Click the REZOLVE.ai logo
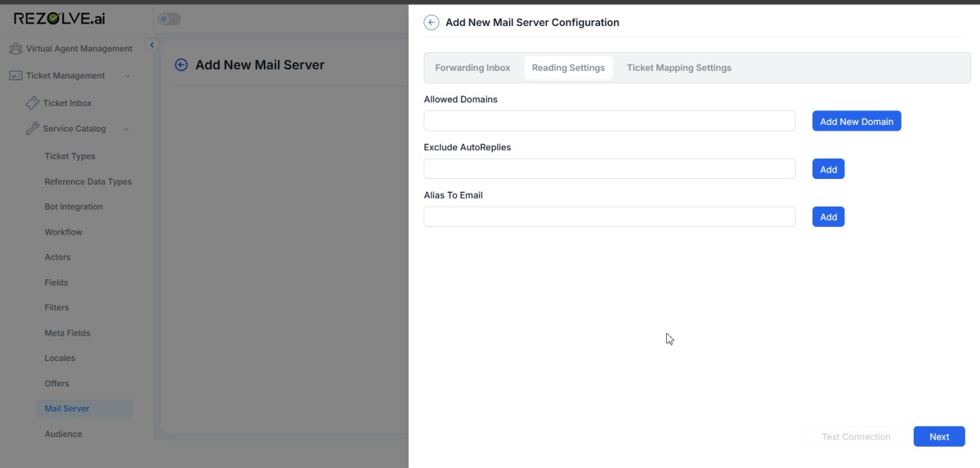 (x=60, y=19)
